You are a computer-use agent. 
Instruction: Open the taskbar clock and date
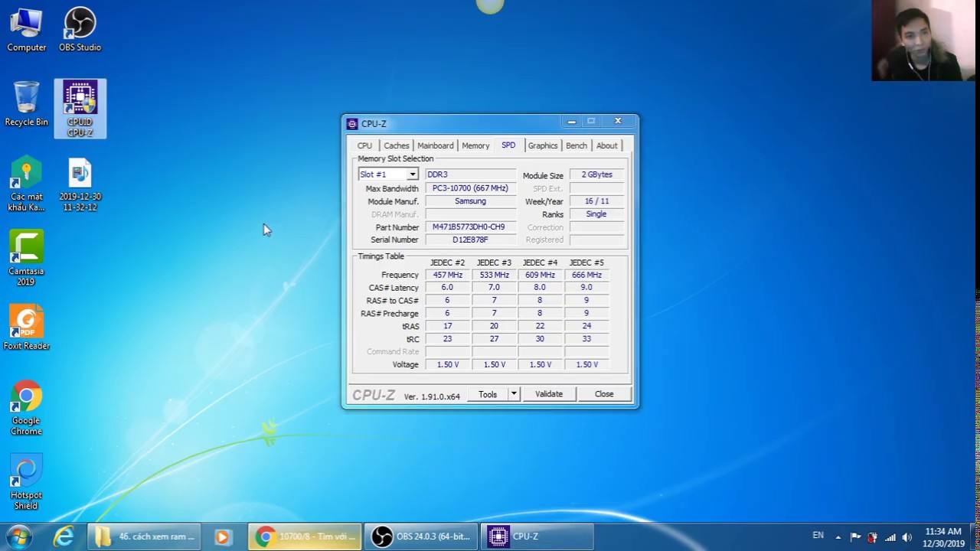[943, 537]
